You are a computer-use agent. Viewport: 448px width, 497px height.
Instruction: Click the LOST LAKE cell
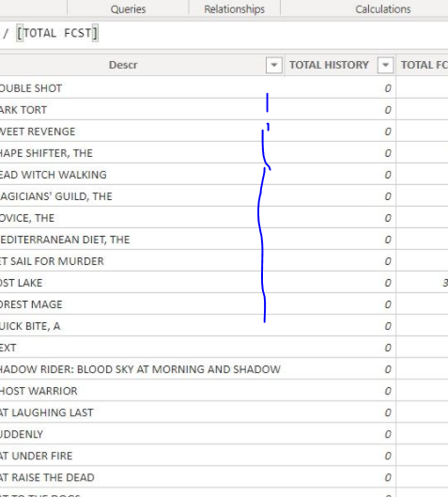pos(142,283)
